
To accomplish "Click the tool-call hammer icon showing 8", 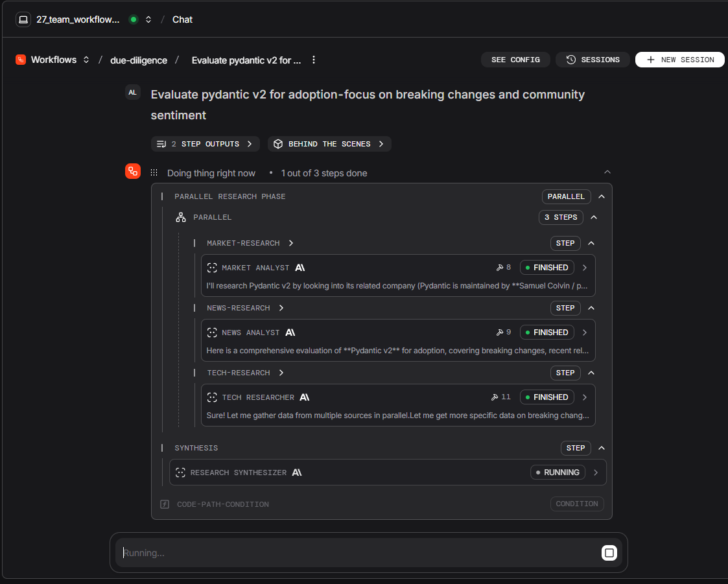I will click(500, 268).
